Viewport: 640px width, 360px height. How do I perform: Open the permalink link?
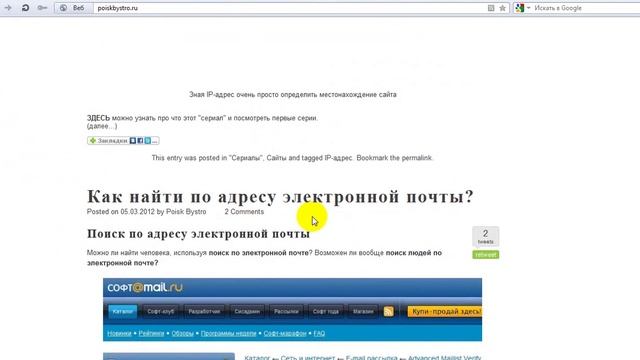click(x=416, y=158)
